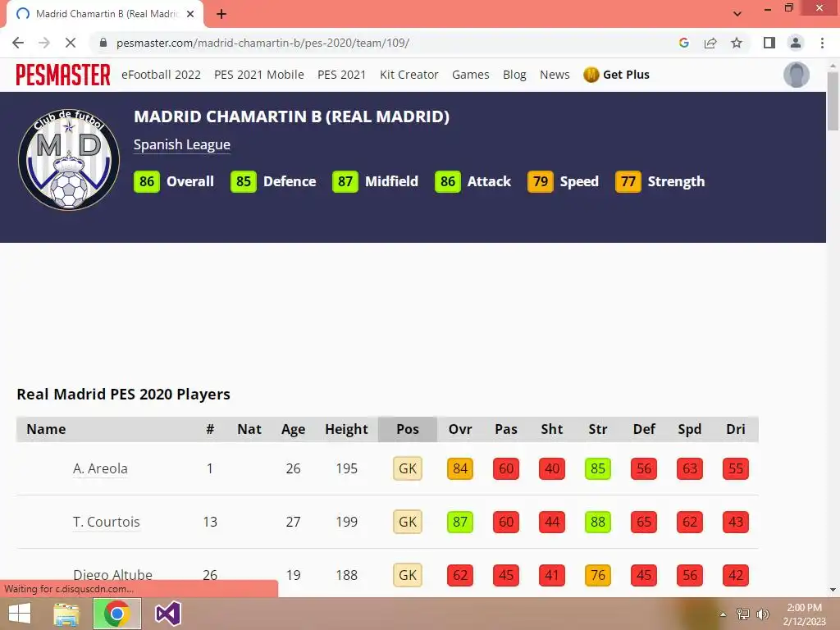Click Courtois's GK position badge
The height and width of the screenshot is (630, 840).
click(x=408, y=522)
